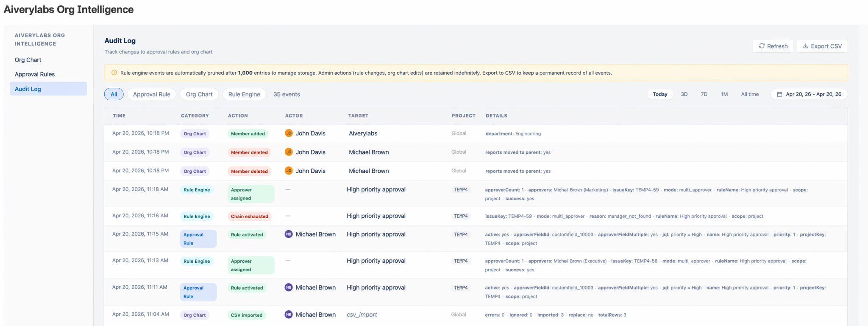This screenshot has height=326, width=868.
Task: Click the Chain exhausted action badge
Action: [x=250, y=216]
